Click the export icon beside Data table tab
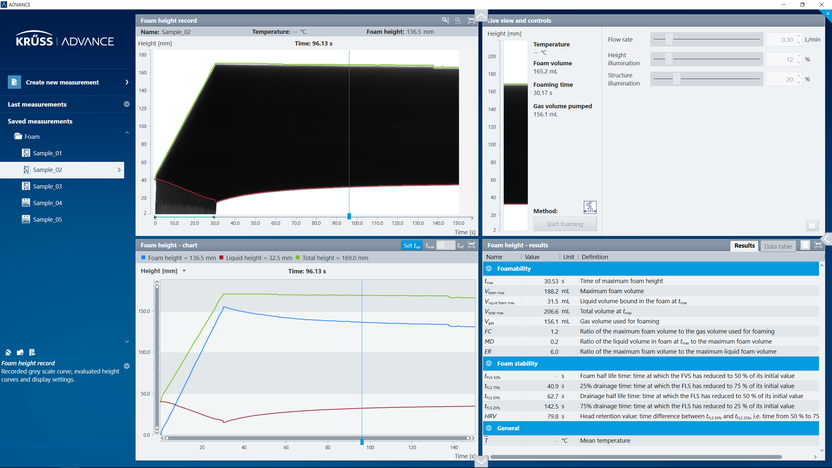Image resolution: width=832 pixels, height=468 pixels. [805, 244]
